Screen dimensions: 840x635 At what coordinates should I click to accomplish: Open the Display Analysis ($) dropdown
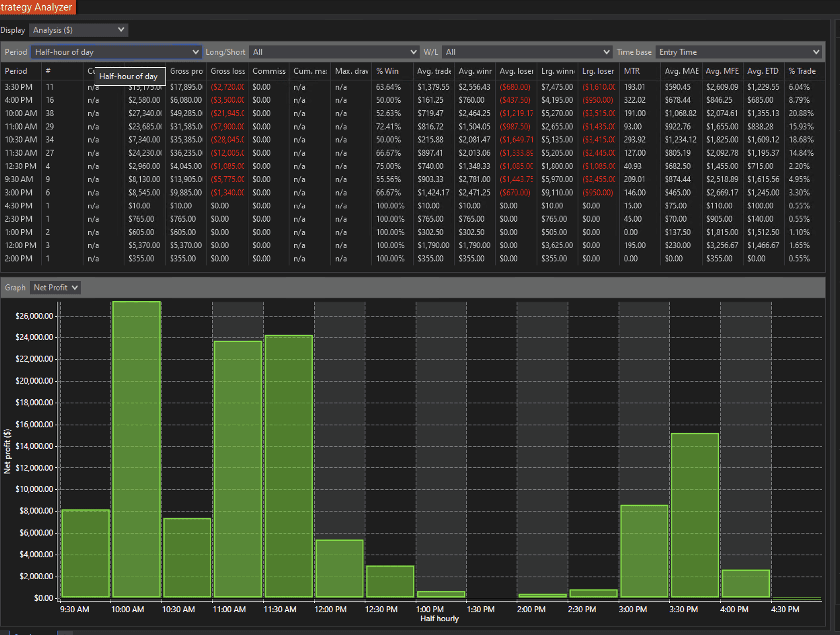78,30
